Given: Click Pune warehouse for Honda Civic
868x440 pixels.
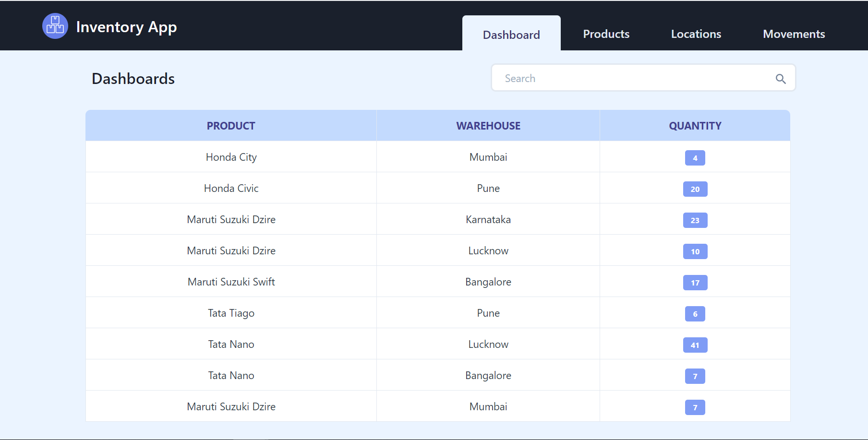Looking at the screenshot, I should pos(488,188).
